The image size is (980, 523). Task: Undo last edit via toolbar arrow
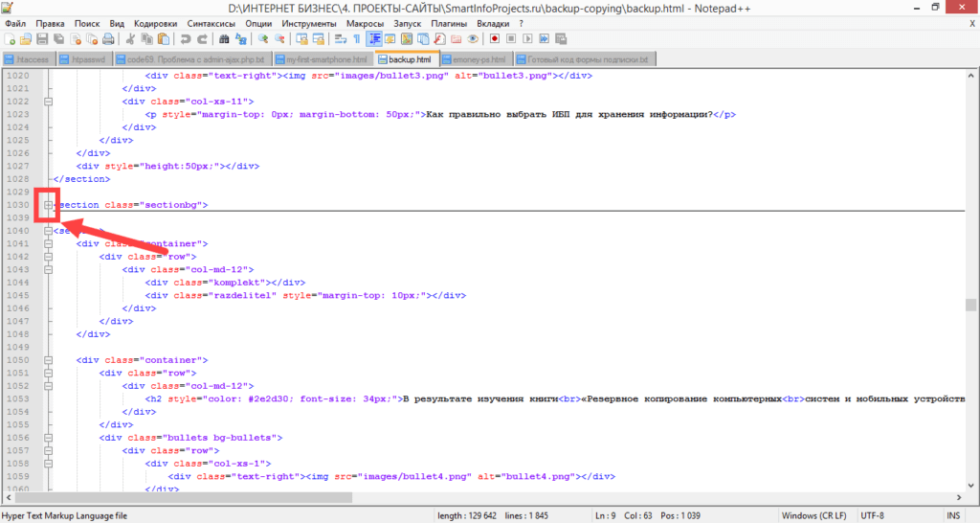click(187, 39)
